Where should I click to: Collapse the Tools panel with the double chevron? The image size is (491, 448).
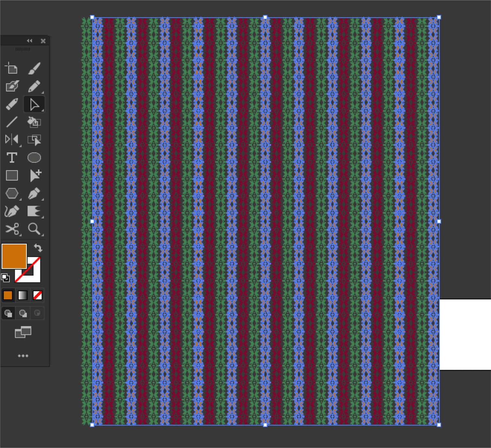click(x=29, y=41)
